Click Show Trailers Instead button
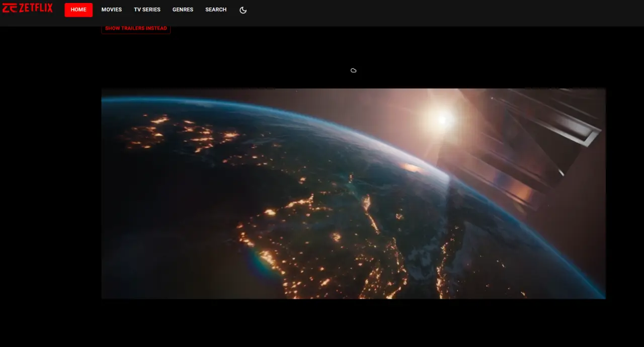 pyautogui.click(x=136, y=28)
